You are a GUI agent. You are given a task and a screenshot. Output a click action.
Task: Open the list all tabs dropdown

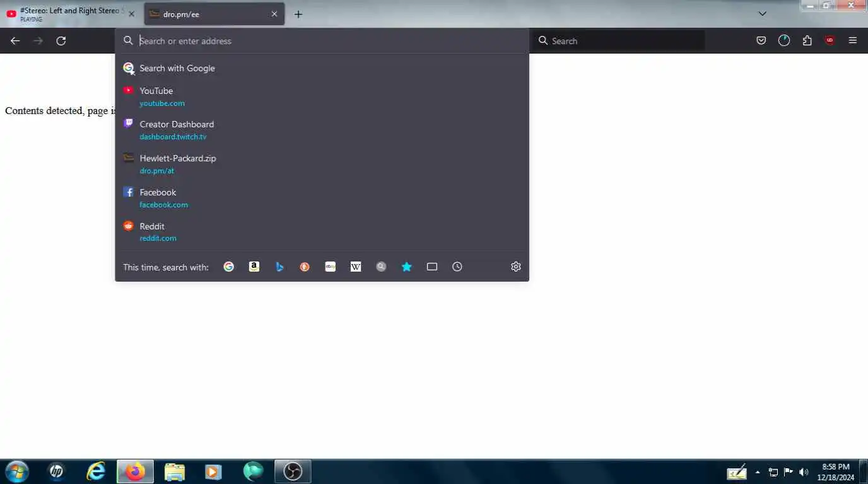[x=763, y=14]
